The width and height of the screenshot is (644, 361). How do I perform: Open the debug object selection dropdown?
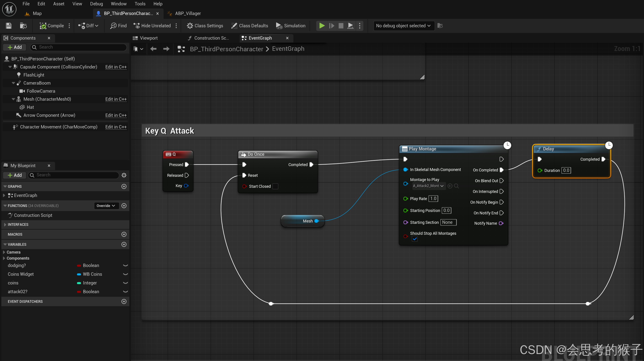click(x=403, y=26)
